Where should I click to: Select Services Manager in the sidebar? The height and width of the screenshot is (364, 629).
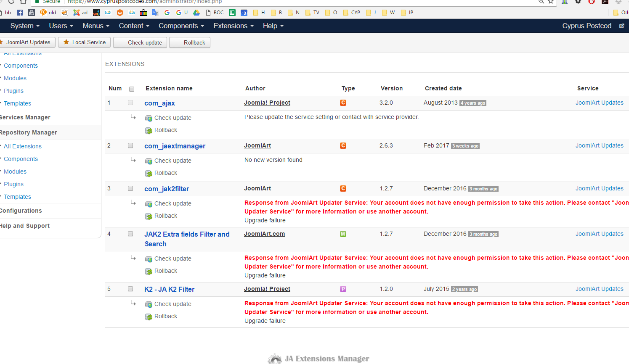25,118
